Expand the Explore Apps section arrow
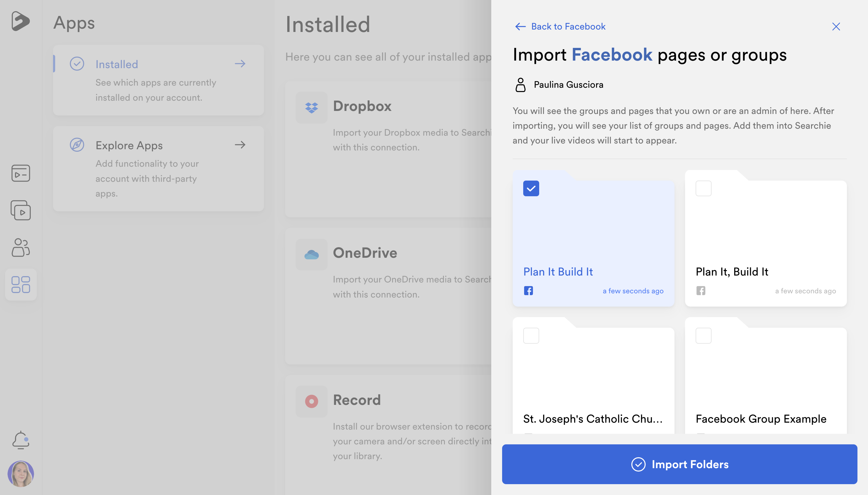This screenshot has height=495, width=868. coord(240,144)
